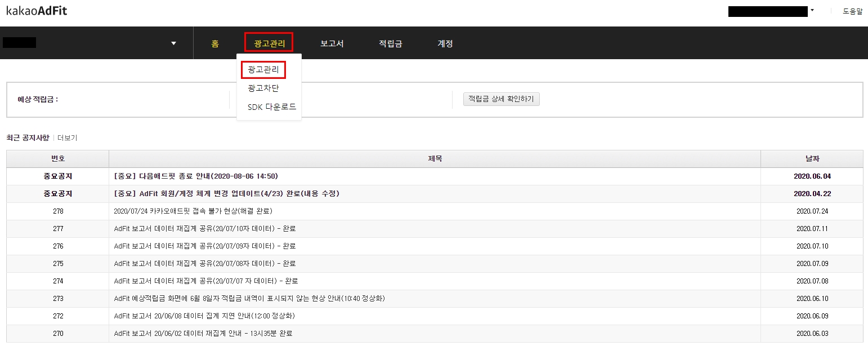Open notice AdFit 회원/계정 체계 변경 업데이트
This screenshot has width=868, height=359.
[226, 194]
